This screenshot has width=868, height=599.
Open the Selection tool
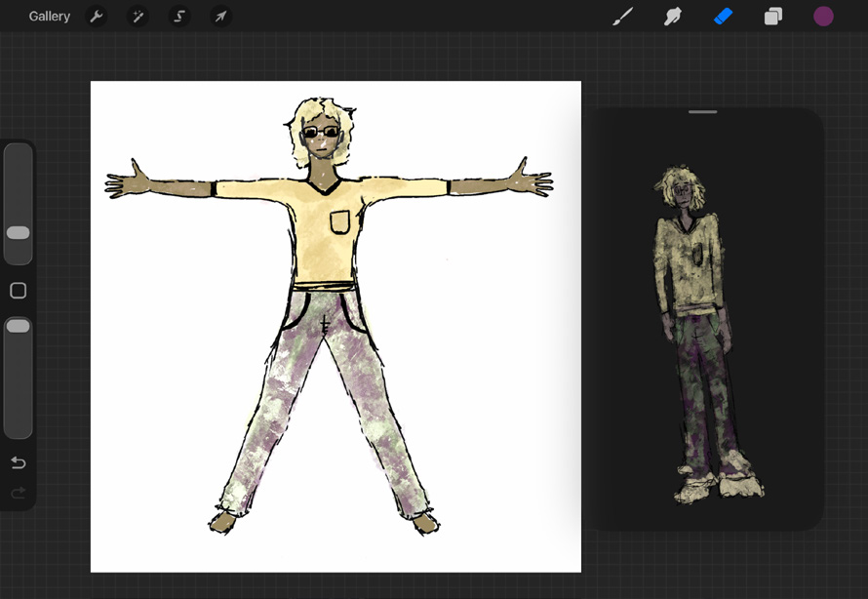pyautogui.click(x=179, y=17)
